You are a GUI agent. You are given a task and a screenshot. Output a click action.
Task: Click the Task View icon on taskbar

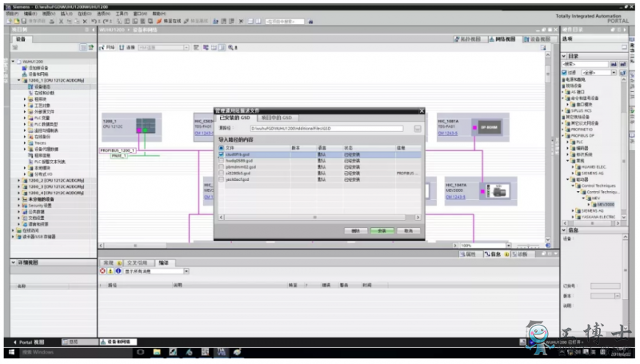click(x=141, y=352)
